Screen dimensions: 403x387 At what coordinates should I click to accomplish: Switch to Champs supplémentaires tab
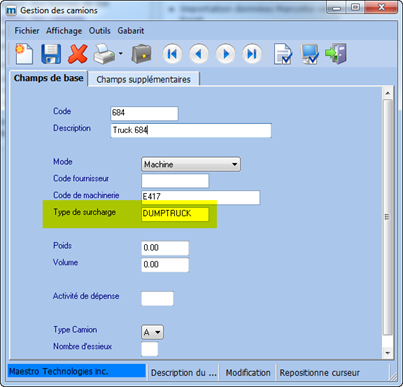pyautogui.click(x=144, y=79)
